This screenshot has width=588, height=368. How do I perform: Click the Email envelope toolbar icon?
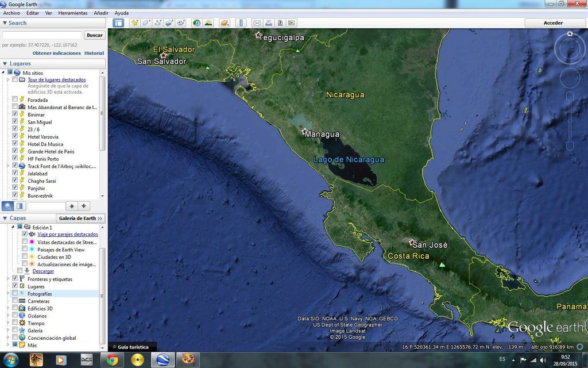click(257, 23)
